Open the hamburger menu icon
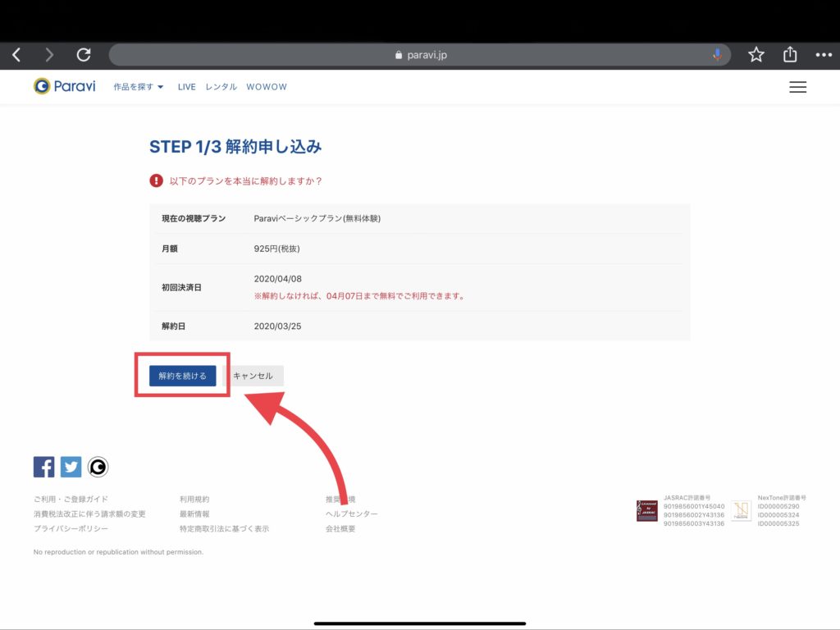Screen dimensions: 840x630 point(797,87)
